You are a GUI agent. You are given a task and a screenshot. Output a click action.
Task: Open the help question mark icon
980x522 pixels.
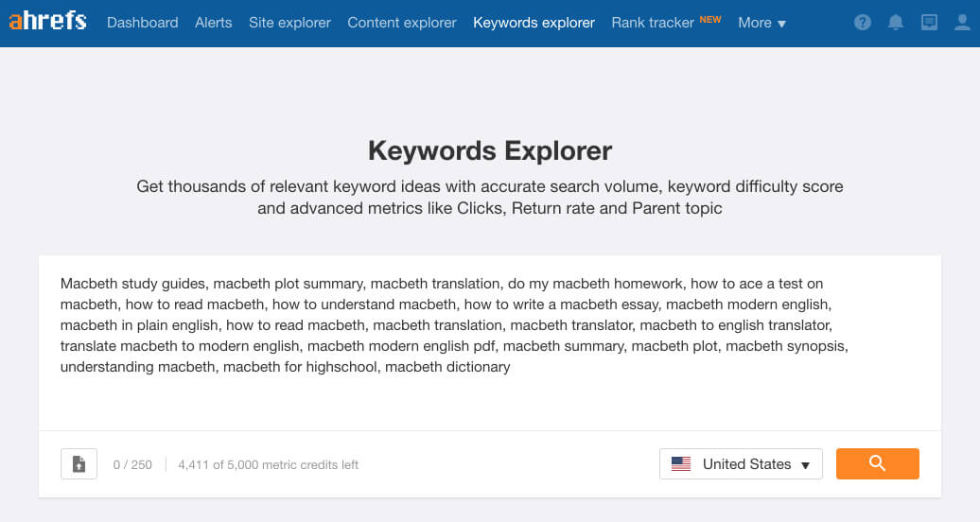pyautogui.click(x=863, y=23)
